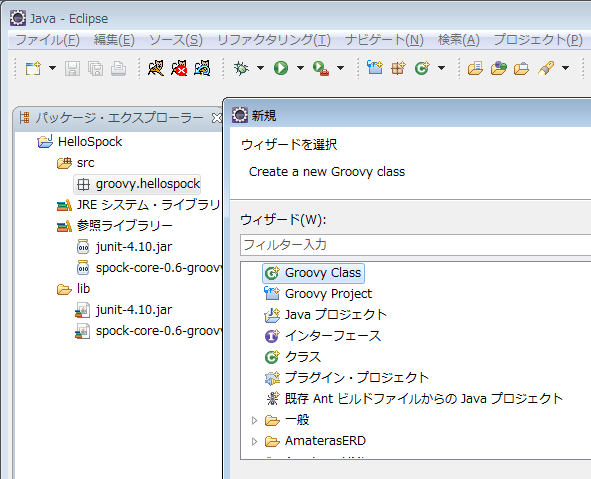Click the New wizard toolbar icon
Screen dimensions: 591x479
coord(33,69)
